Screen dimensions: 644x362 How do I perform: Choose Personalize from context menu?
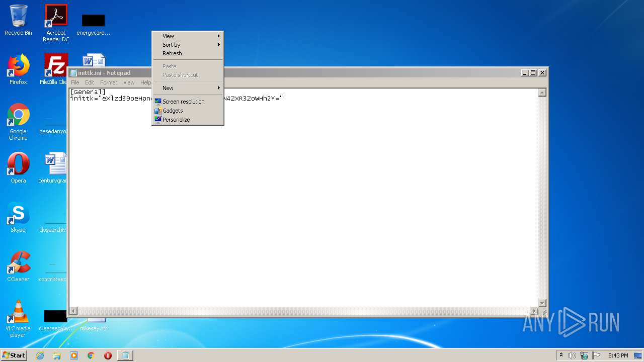point(188,120)
